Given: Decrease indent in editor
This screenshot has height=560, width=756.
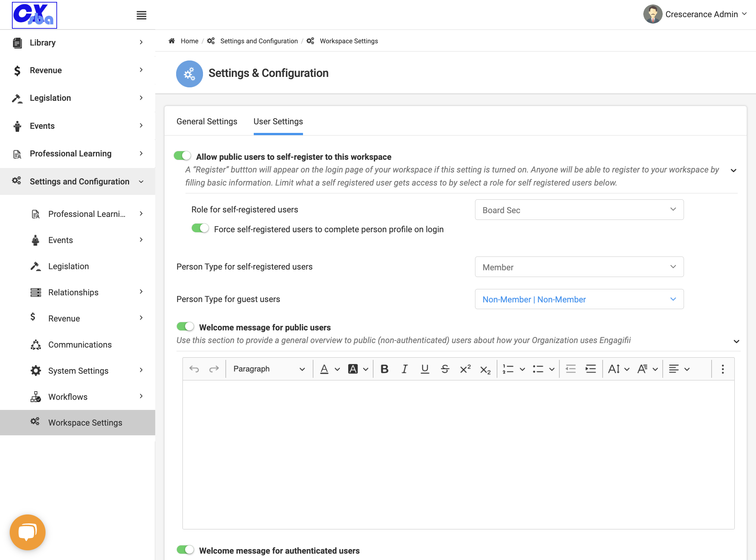Looking at the screenshot, I should (571, 369).
